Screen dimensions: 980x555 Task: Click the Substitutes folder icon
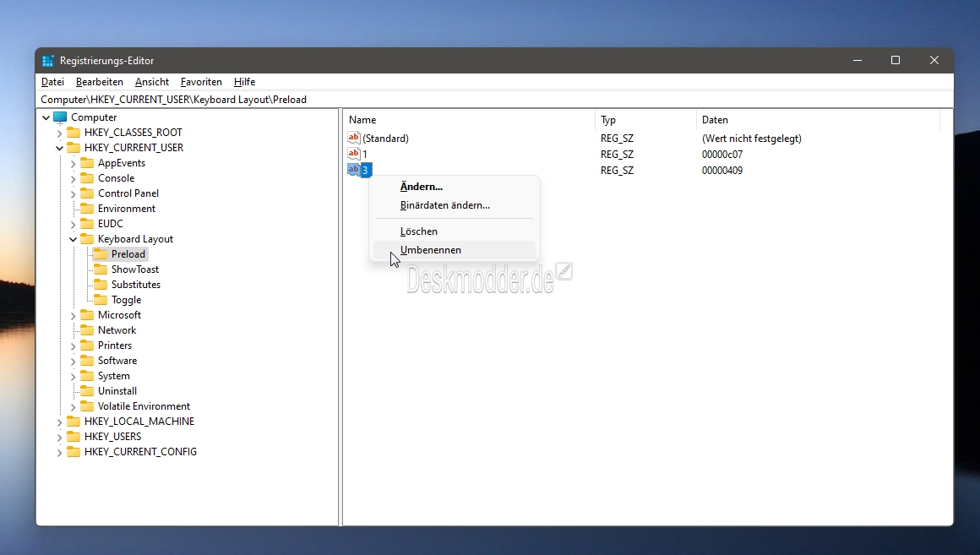100,285
